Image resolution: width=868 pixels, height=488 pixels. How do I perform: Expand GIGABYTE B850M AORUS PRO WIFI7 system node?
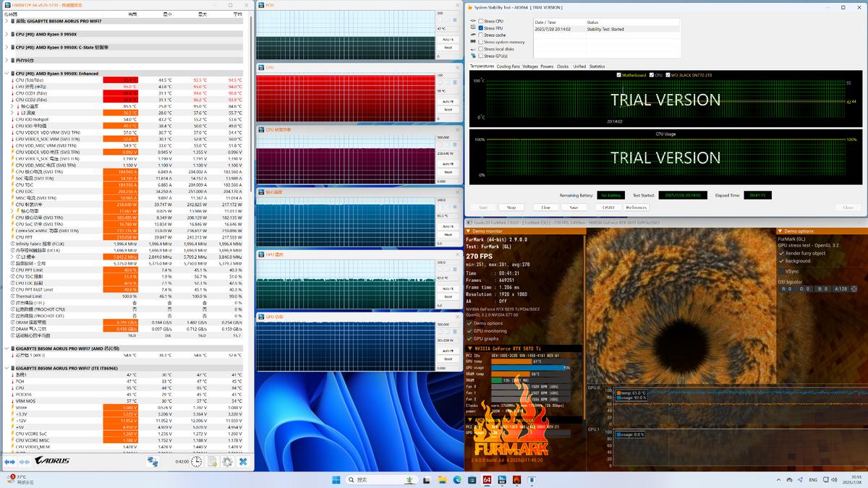[7, 21]
